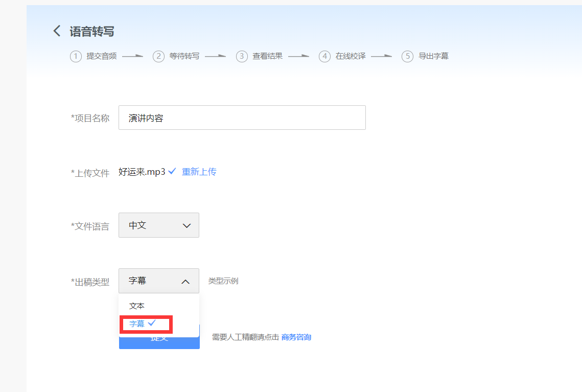The image size is (582, 392).
Task: Click step 2 等待转写 circle
Action: pos(158,56)
